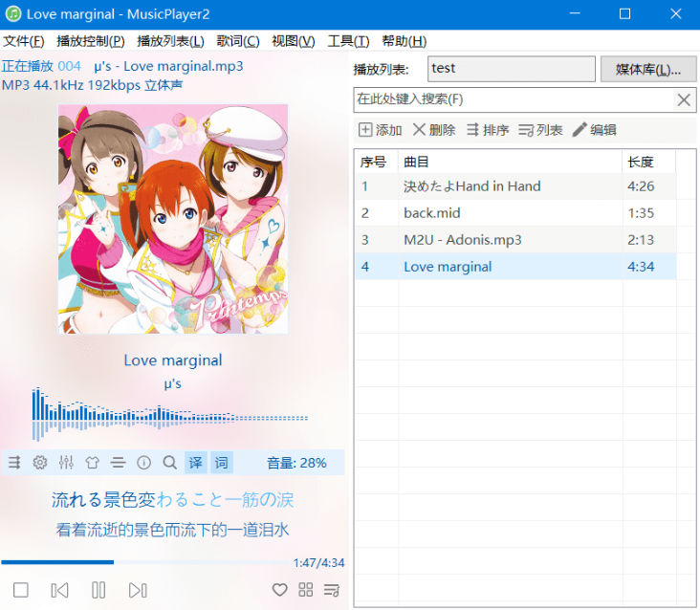Open the equalizer sliders icon
Image resolution: width=700 pixels, height=610 pixels.
(66, 463)
